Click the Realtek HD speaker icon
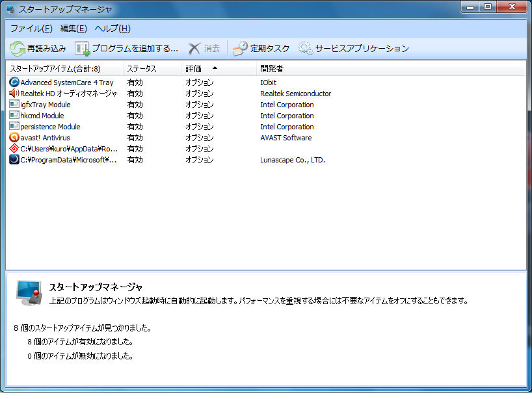The width and height of the screenshot is (532, 399). click(x=14, y=93)
